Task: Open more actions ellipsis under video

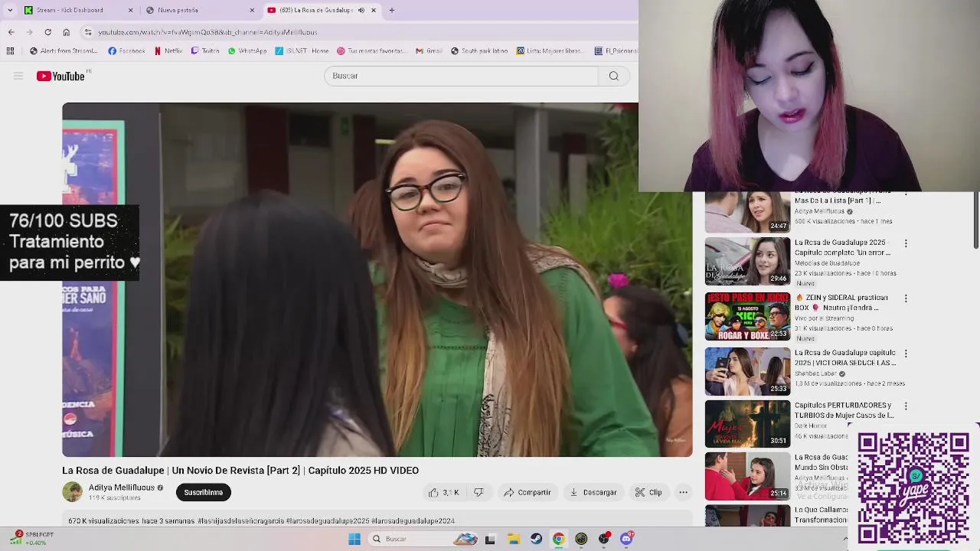Action: point(683,492)
